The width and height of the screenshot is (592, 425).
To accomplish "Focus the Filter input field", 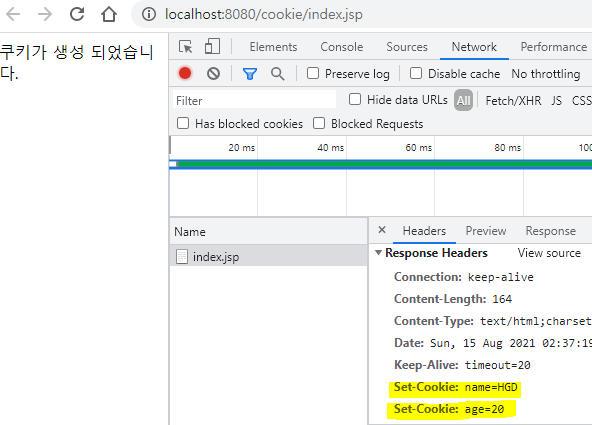I will 254,100.
